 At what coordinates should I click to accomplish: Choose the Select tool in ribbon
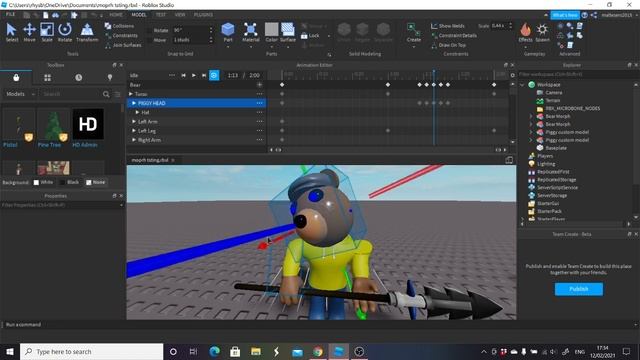(11, 32)
